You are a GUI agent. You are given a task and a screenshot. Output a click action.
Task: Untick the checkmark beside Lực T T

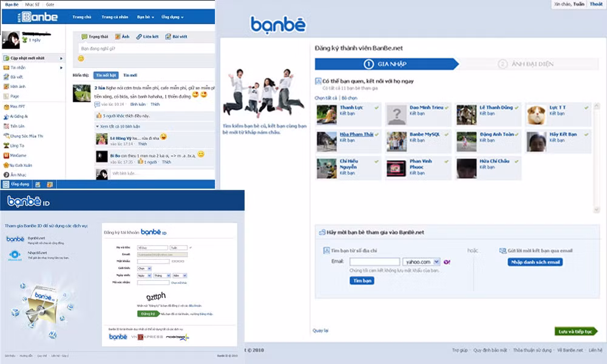pos(586,107)
